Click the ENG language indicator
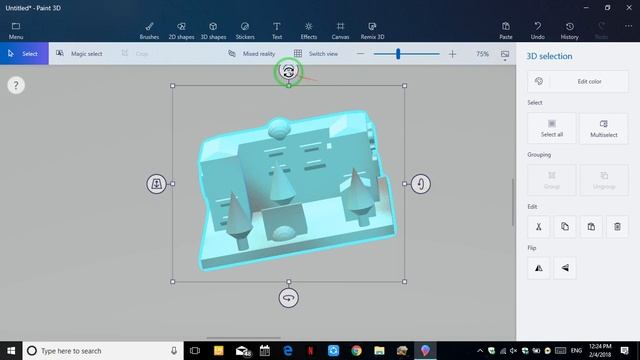The height and width of the screenshot is (360, 640). 576,351
